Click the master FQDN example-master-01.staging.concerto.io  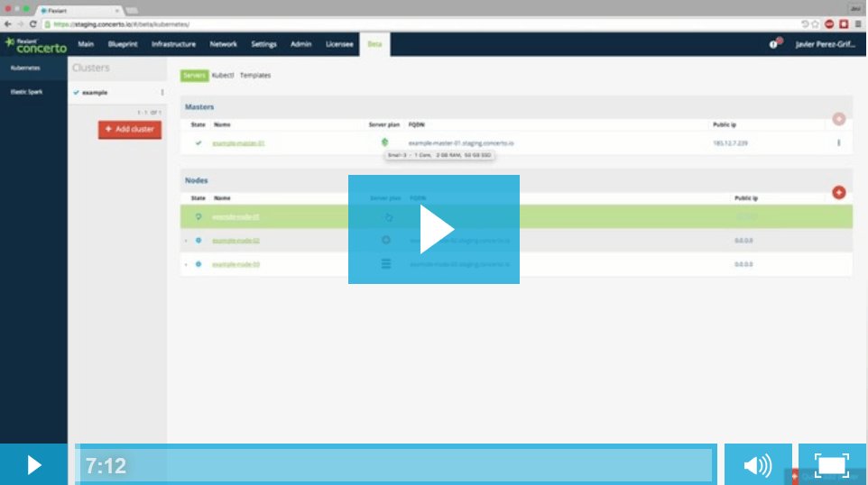point(461,143)
